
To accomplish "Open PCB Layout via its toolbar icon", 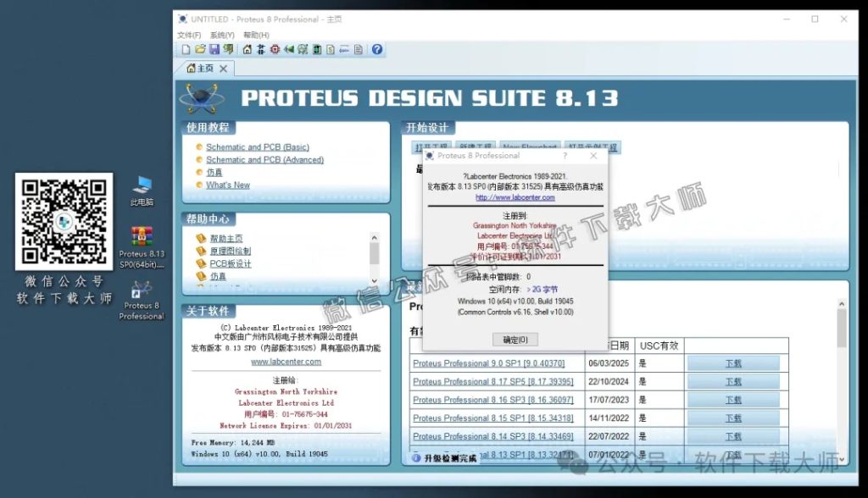I will (275, 48).
